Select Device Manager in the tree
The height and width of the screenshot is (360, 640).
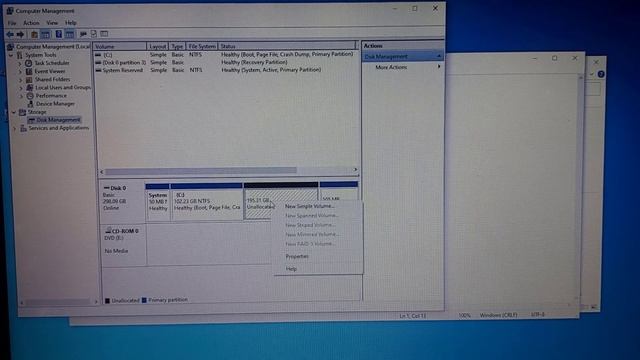(x=55, y=104)
